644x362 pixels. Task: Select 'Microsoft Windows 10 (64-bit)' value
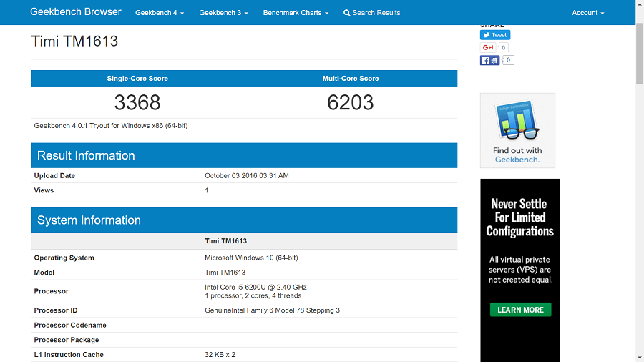coord(251,258)
